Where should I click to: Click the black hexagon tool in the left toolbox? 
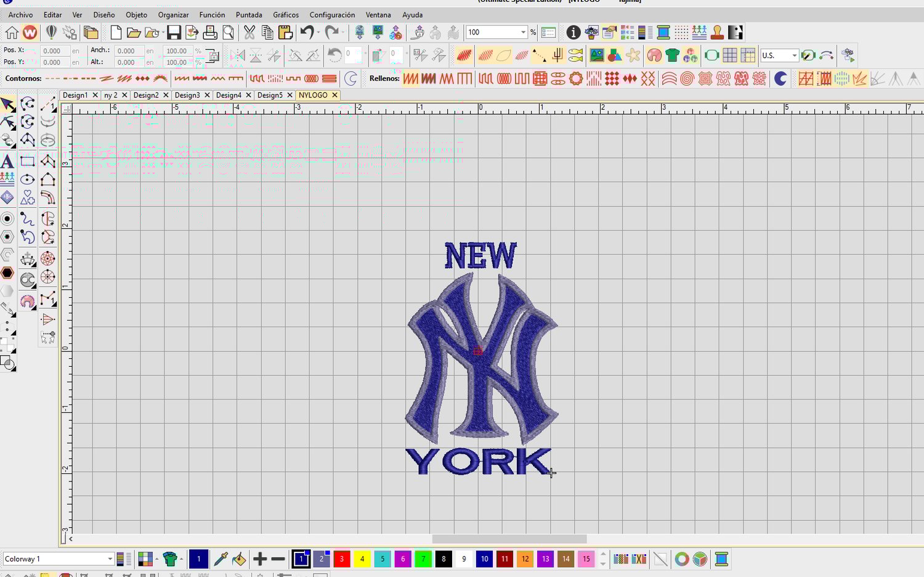[7, 272]
